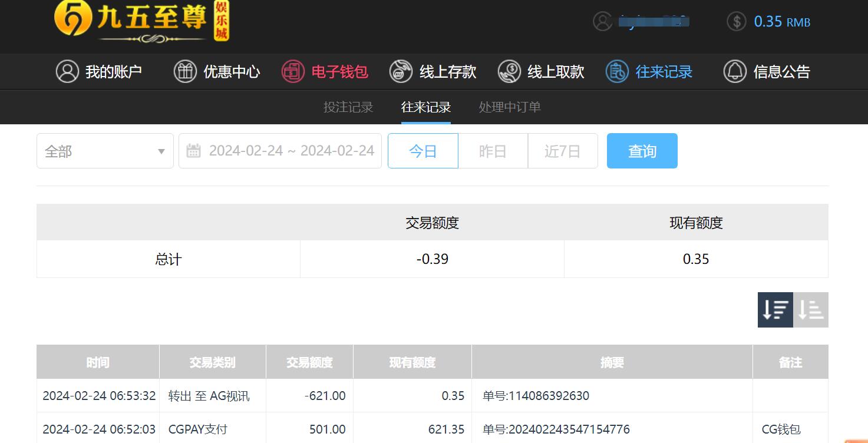Click the 九五至尊 casino logo

141,21
